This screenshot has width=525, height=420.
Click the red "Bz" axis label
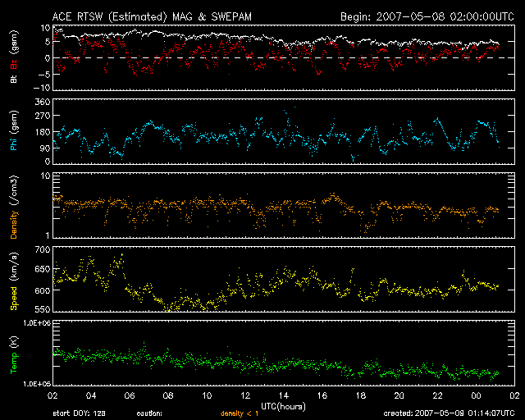click(13, 64)
